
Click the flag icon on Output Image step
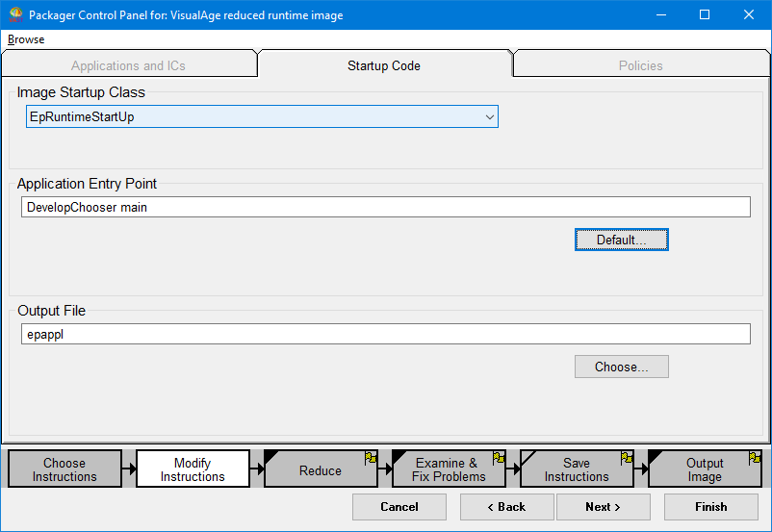click(x=755, y=458)
